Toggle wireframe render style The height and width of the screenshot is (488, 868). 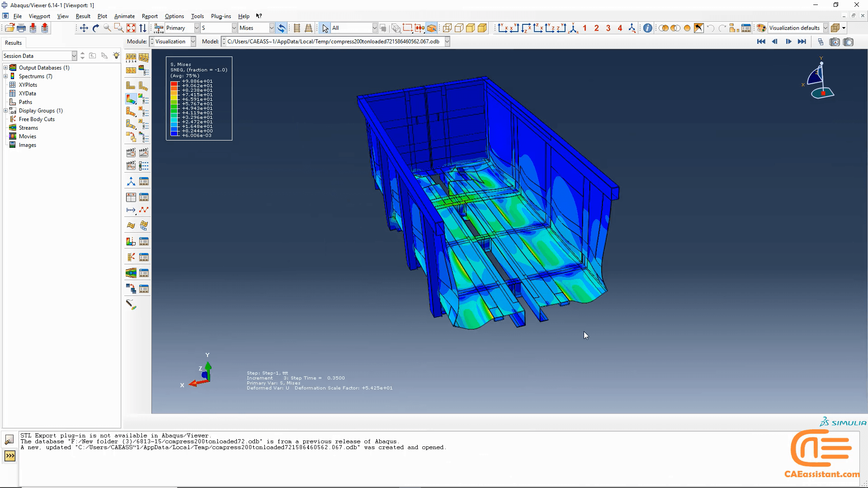(447, 28)
